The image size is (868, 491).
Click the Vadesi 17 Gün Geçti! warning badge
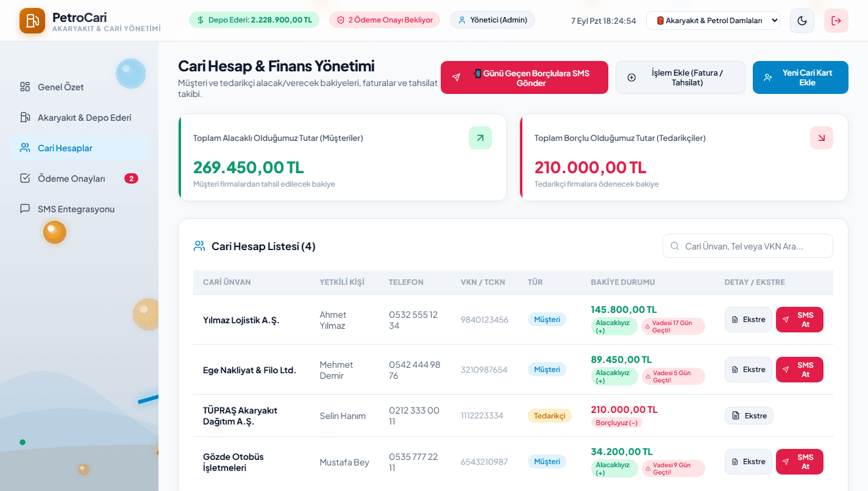pyautogui.click(x=673, y=327)
